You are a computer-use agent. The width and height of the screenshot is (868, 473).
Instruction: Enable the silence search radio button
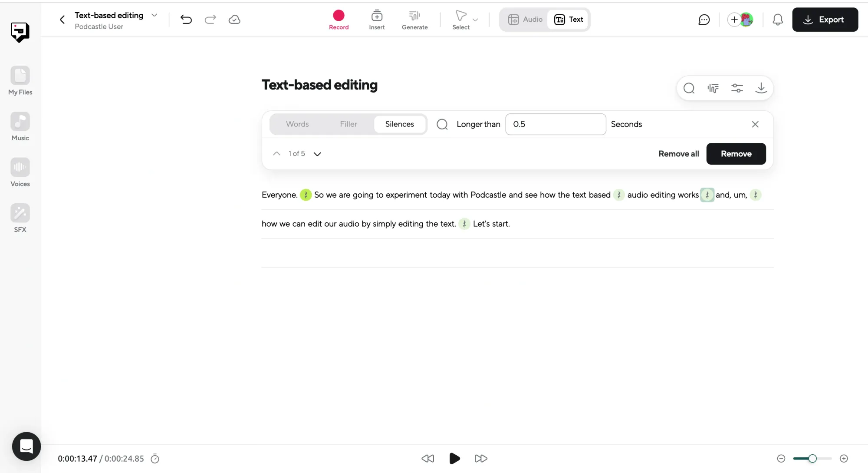click(442, 124)
